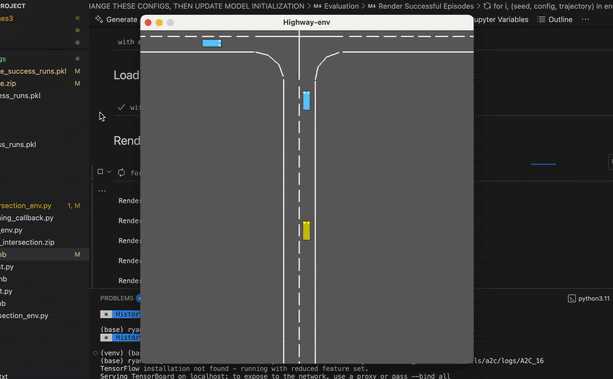Screen dimensions: 613x379
Task: Click the Rend markdown heading cell
Action: tap(127, 140)
